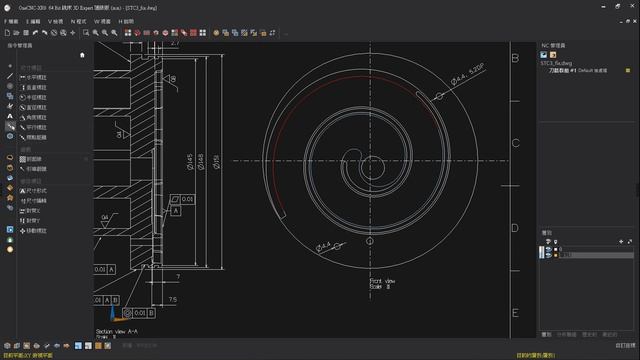
Task: Click the blue square icon in the sidebar
Action: click(x=10, y=229)
